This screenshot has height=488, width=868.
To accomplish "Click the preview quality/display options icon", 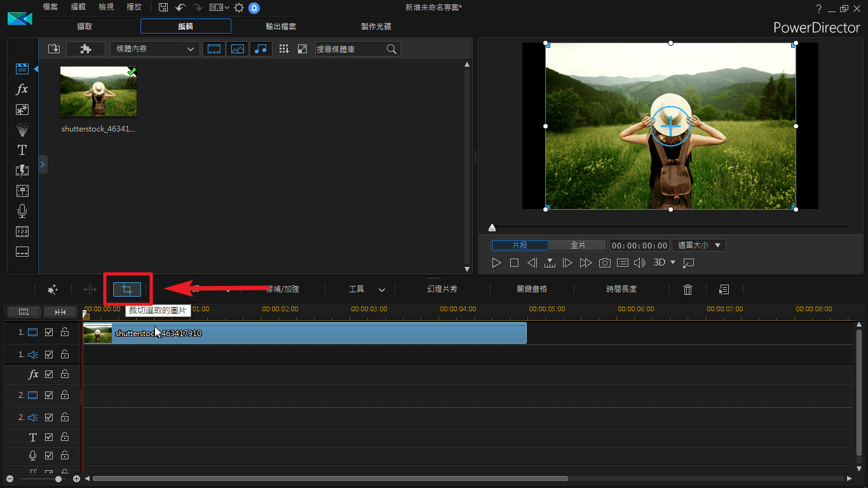I will tap(623, 262).
